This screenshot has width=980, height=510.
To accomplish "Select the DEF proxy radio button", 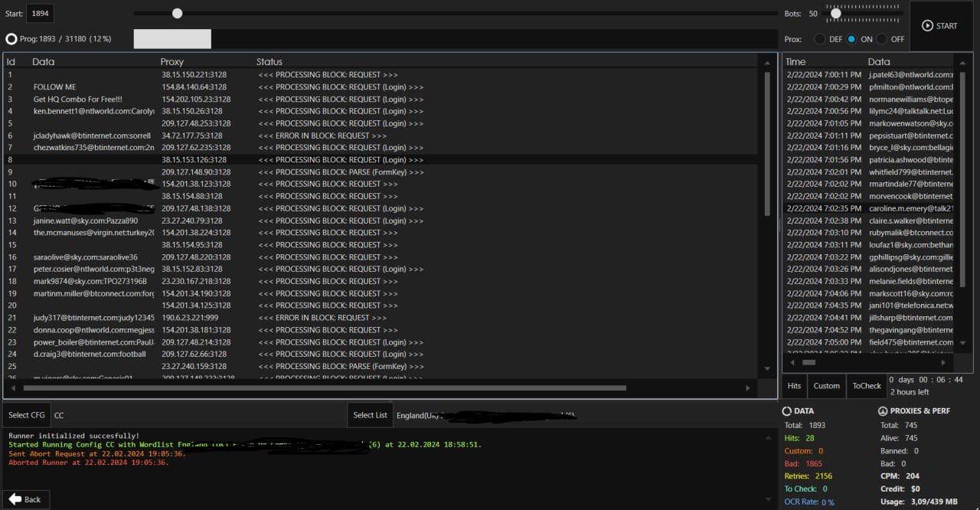I will coord(820,39).
